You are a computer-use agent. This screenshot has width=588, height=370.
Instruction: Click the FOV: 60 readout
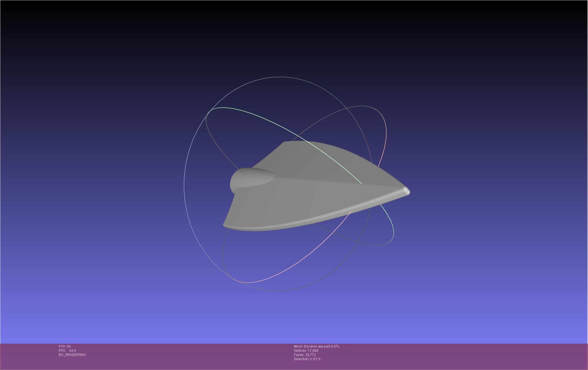pyautogui.click(x=65, y=346)
